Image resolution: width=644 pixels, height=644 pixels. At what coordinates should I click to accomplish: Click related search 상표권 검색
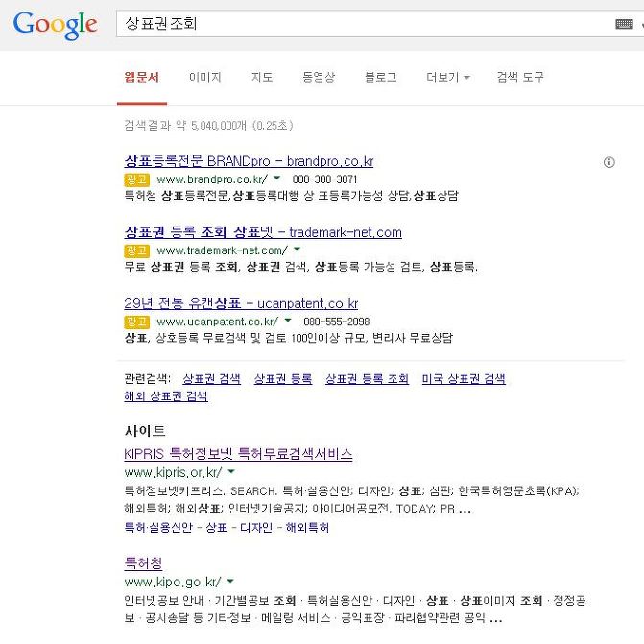click(211, 378)
